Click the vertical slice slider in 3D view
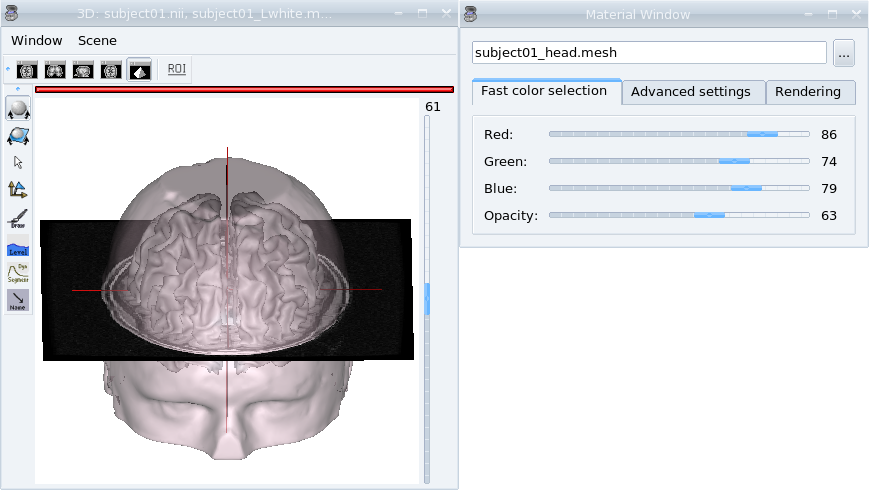The height and width of the screenshot is (491, 871). click(x=427, y=298)
